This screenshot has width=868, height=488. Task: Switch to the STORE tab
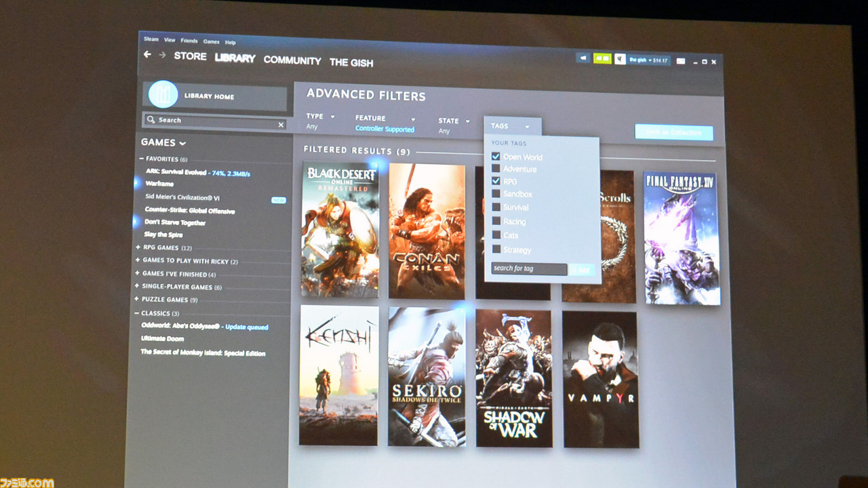coord(191,56)
